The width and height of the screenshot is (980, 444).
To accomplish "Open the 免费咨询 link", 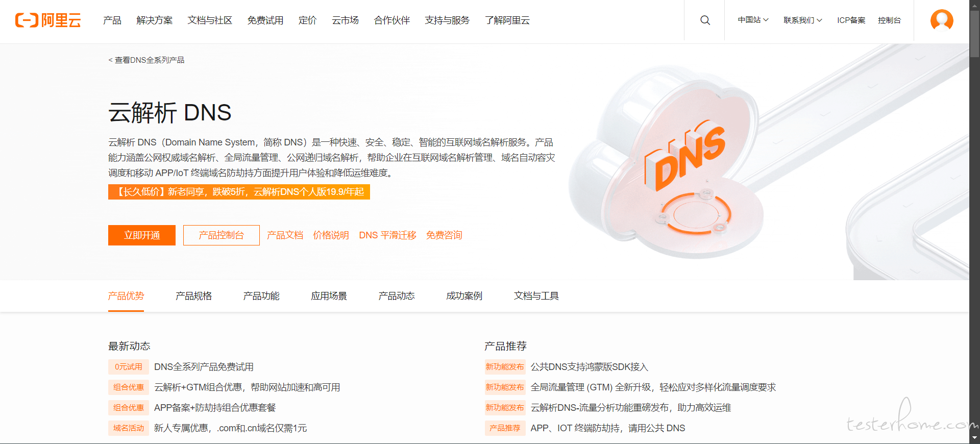I will pos(444,235).
